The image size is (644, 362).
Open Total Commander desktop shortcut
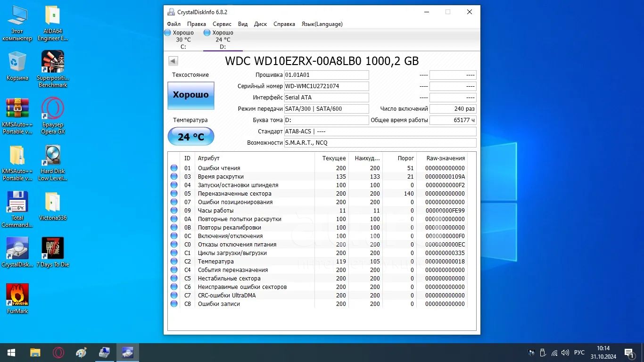pos(17,209)
